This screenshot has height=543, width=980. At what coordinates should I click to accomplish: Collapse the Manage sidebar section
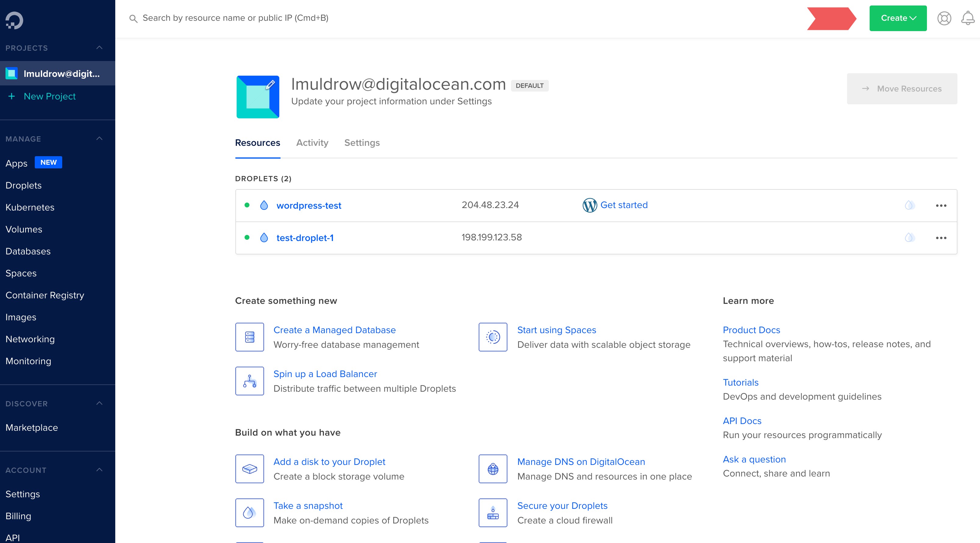click(x=99, y=138)
